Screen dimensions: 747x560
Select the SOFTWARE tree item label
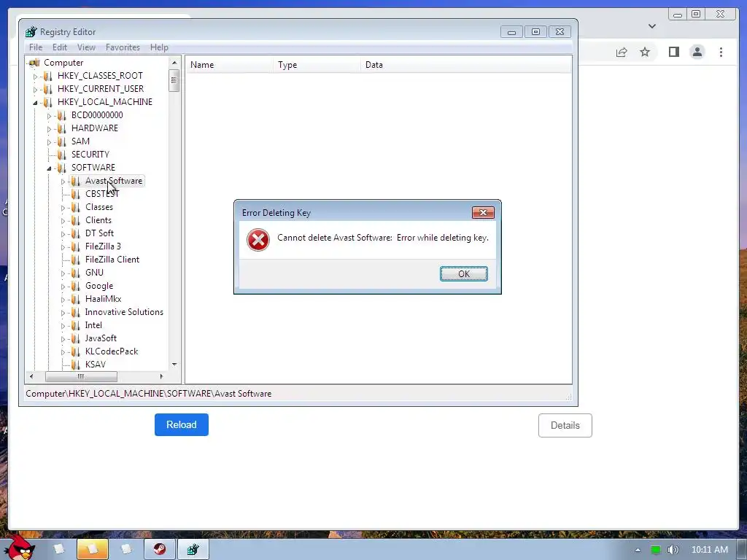click(93, 168)
